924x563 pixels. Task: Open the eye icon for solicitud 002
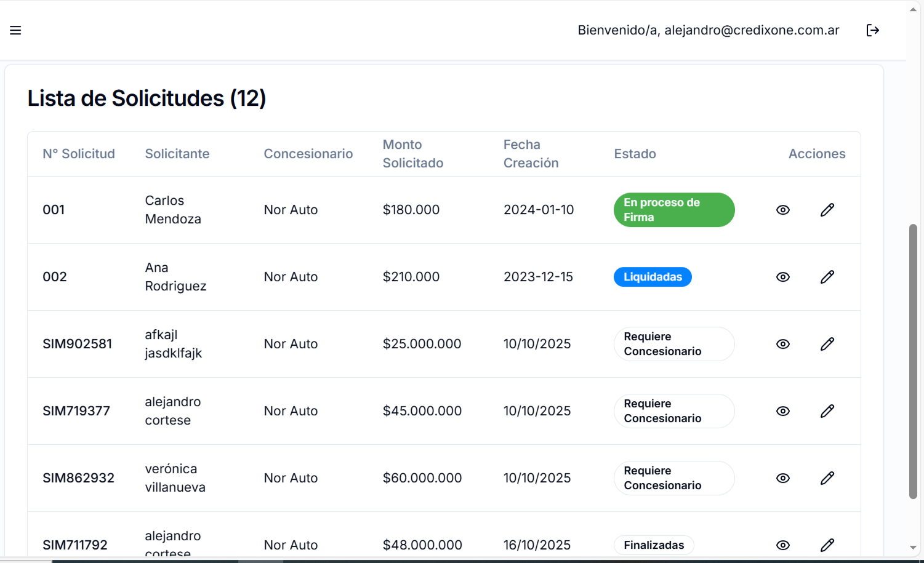pos(782,277)
